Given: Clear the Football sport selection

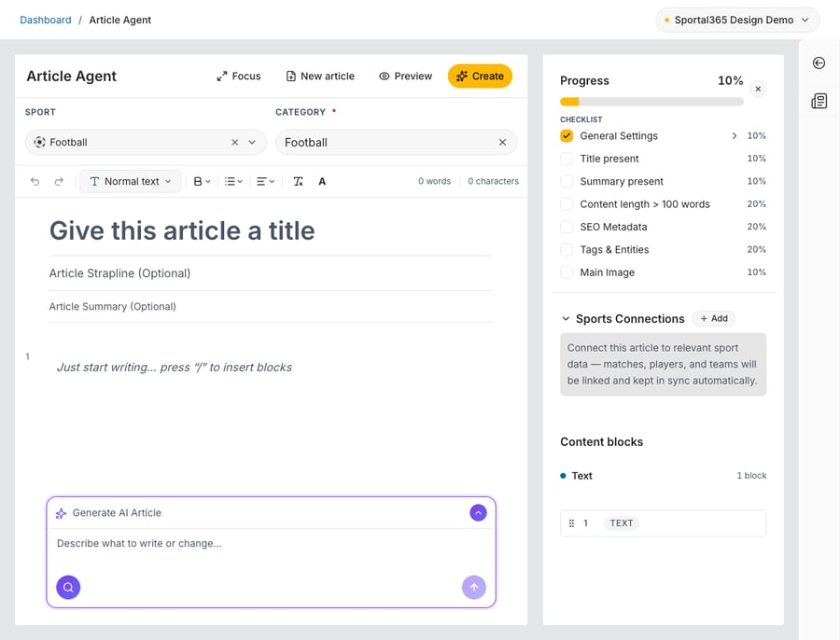Looking at the screenshot, I should pyautogui.click(x=234, y=143).
